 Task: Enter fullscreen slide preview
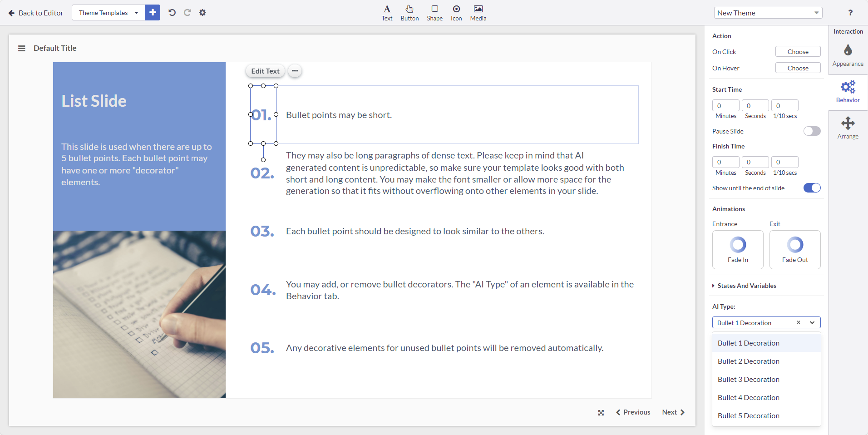[600, 412]
